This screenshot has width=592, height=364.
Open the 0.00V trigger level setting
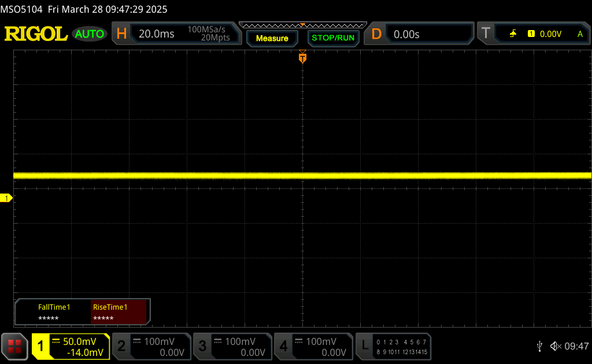[550, 34]
